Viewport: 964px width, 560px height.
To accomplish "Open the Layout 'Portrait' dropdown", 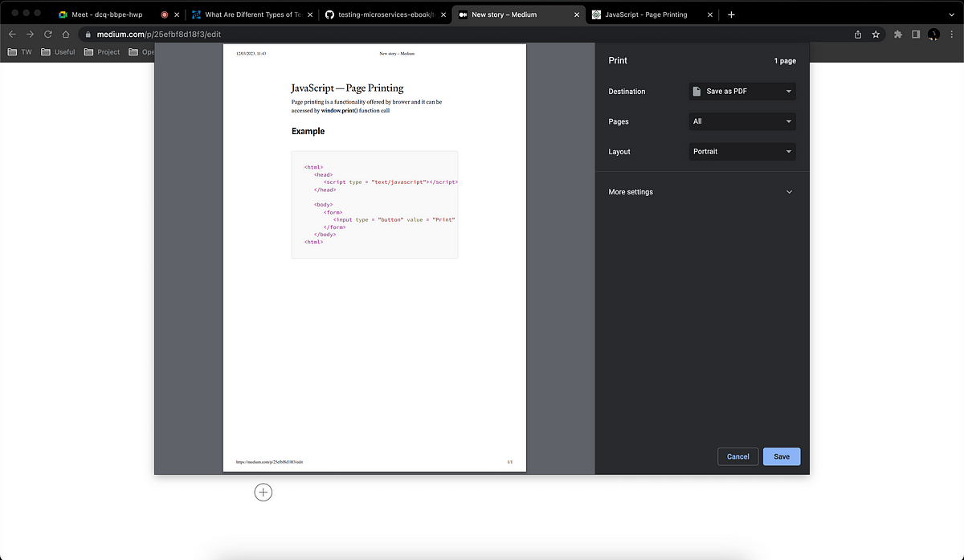I will coord(742,151).
